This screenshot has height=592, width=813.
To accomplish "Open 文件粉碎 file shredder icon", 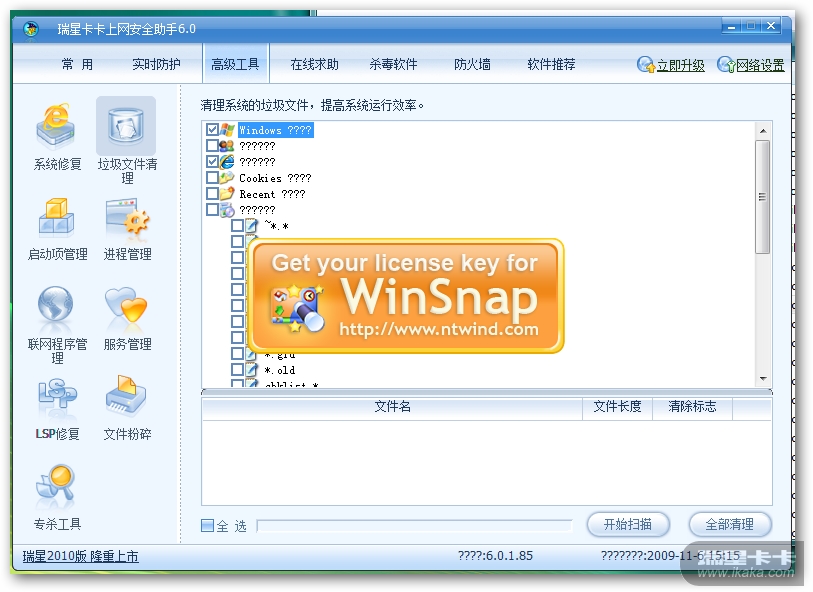I will click(126, 397).
